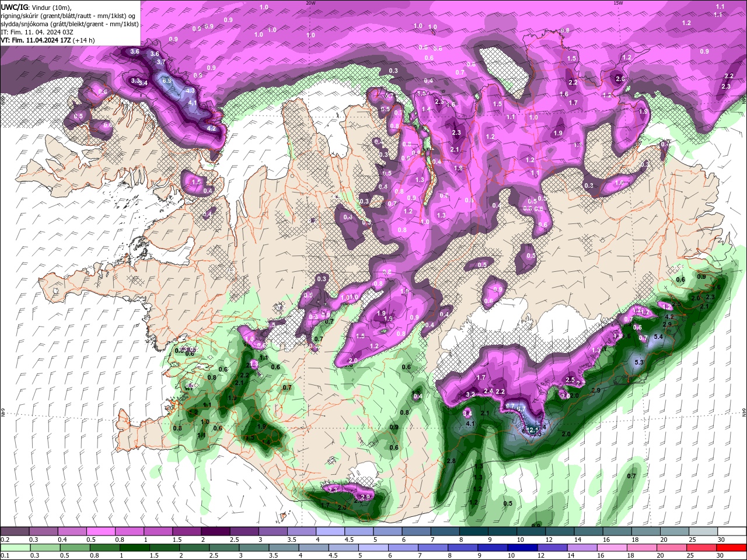
Task: Select darkest purple 2–2.5 snow swatch
Action: point(215,531)
